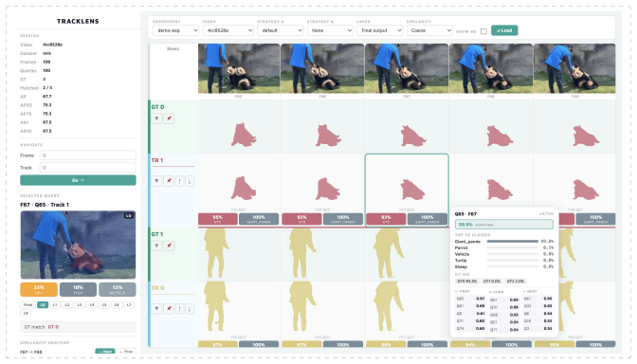The height and width of the screenshot is (364, 637).
Task: Pin the GT 0 row
Action: pos(169,118)
